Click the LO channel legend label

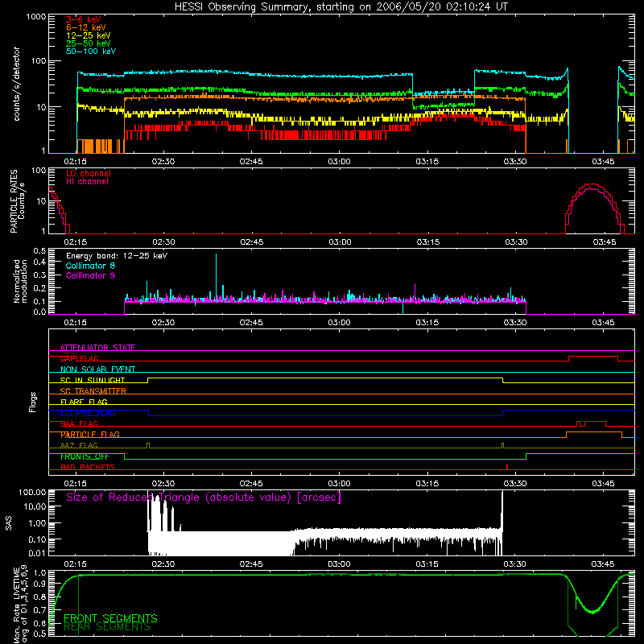[89, 173]
